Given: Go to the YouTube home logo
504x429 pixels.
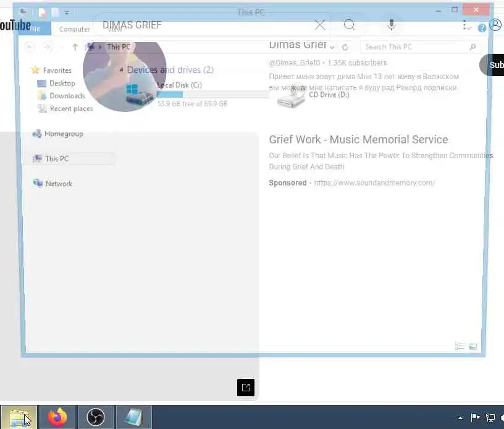Looking at the screenshot, I should (x=15, y=25).
